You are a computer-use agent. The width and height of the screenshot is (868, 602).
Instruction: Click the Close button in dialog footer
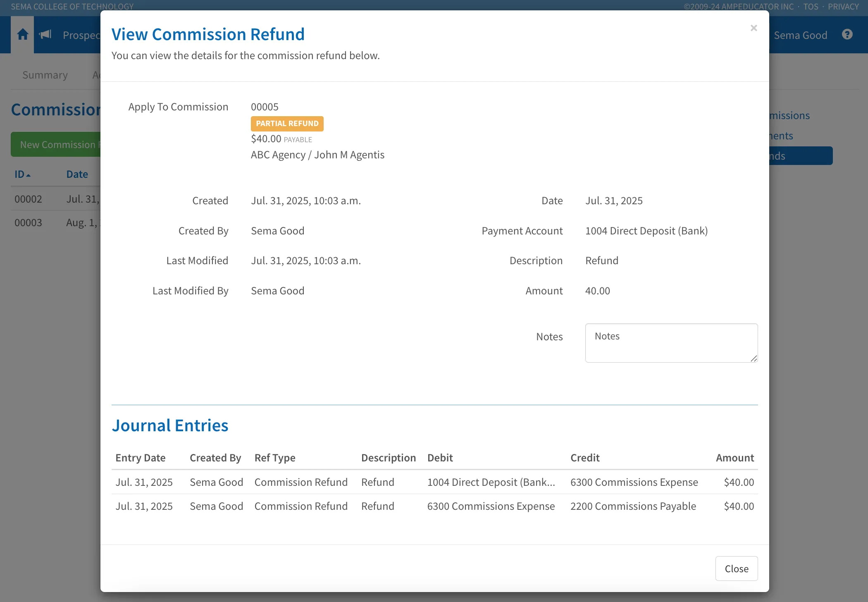pyautogui.click(x=737, y=569)
